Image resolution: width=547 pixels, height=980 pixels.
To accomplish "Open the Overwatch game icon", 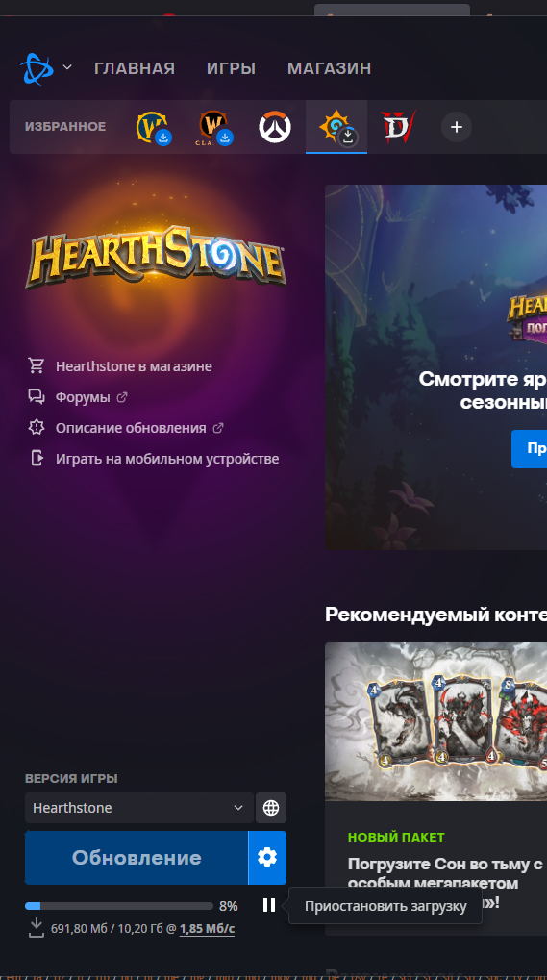I will pos(275,127).
